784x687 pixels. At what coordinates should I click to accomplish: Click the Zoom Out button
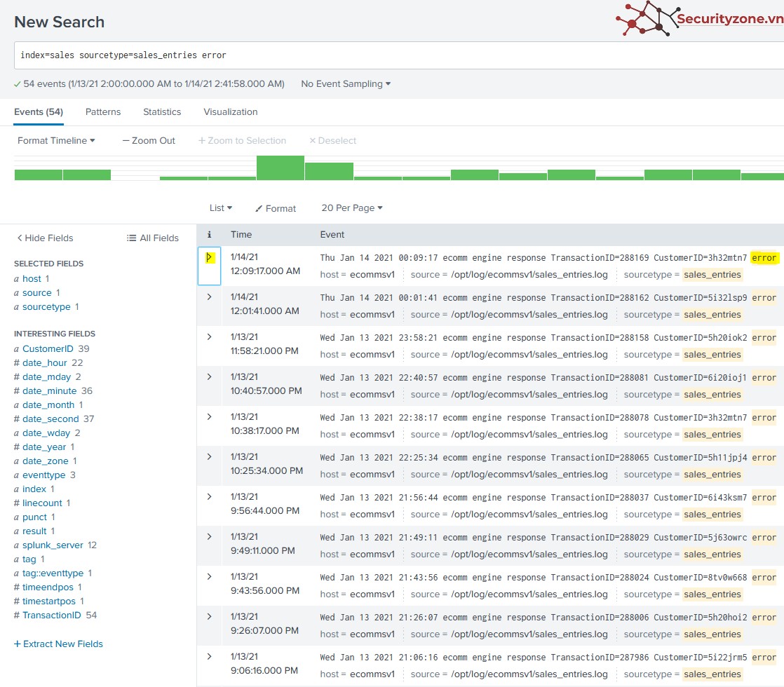[149, 140]
